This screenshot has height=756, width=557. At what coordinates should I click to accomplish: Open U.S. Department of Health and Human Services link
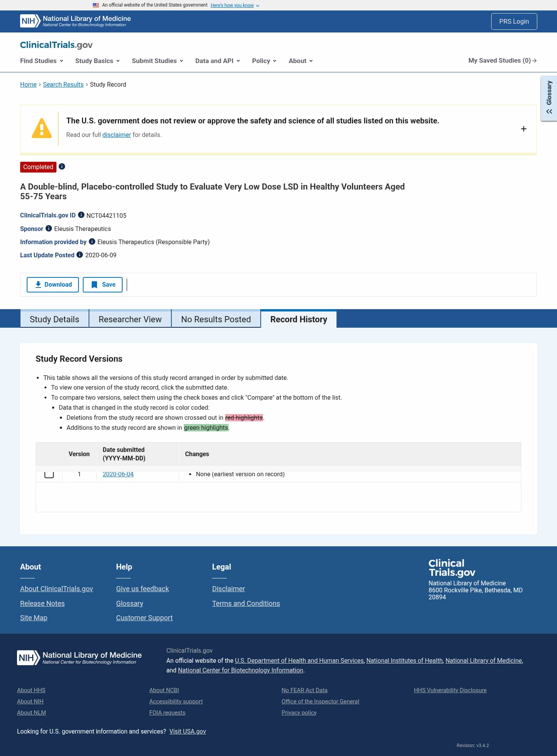[299, 660]
